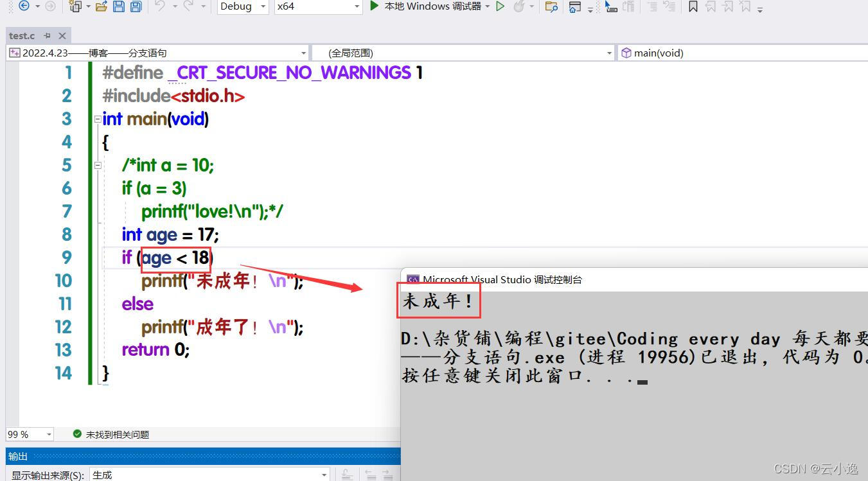Expand the Undo history dropdown arrow

[x=174, y=6]
